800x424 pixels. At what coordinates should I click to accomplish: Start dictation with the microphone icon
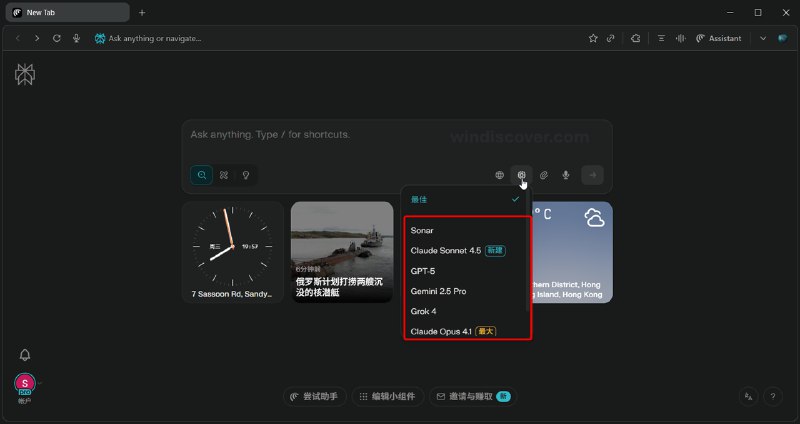tap(566, 175)
